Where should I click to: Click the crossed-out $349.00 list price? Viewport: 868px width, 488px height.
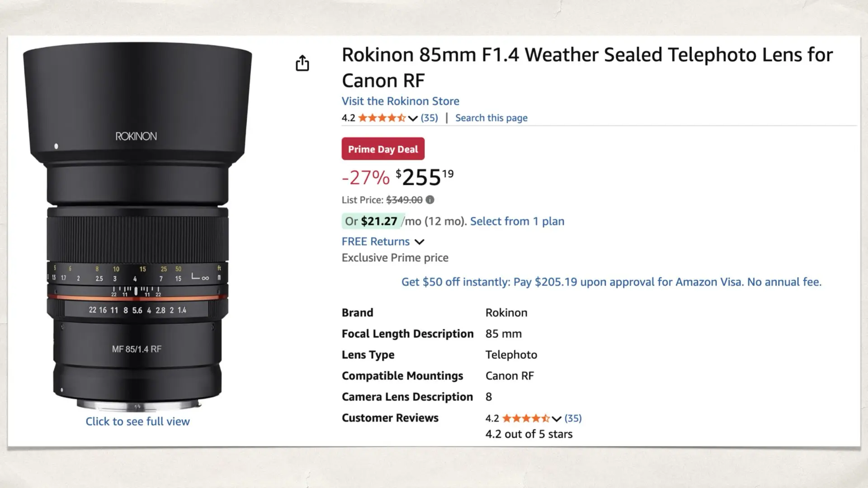pos(404,200)
